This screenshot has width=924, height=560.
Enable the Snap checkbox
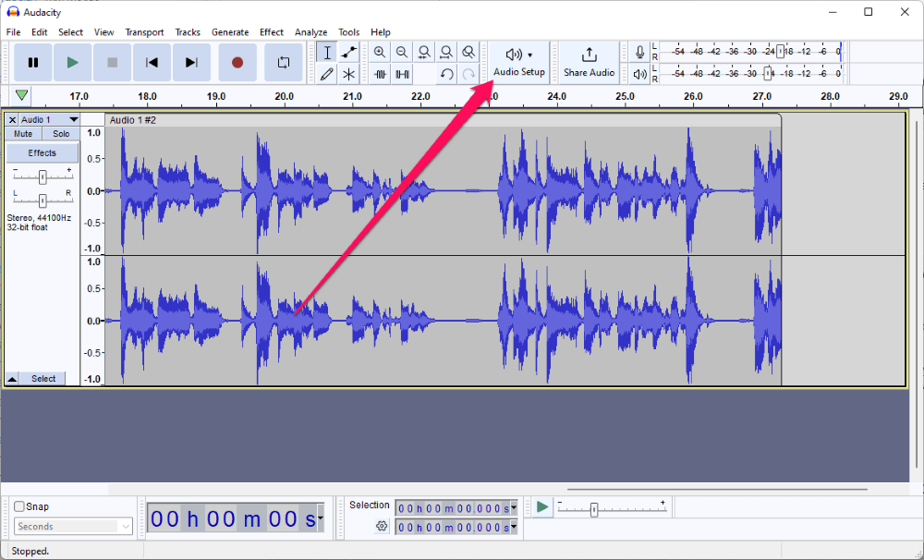click(19, 506)
